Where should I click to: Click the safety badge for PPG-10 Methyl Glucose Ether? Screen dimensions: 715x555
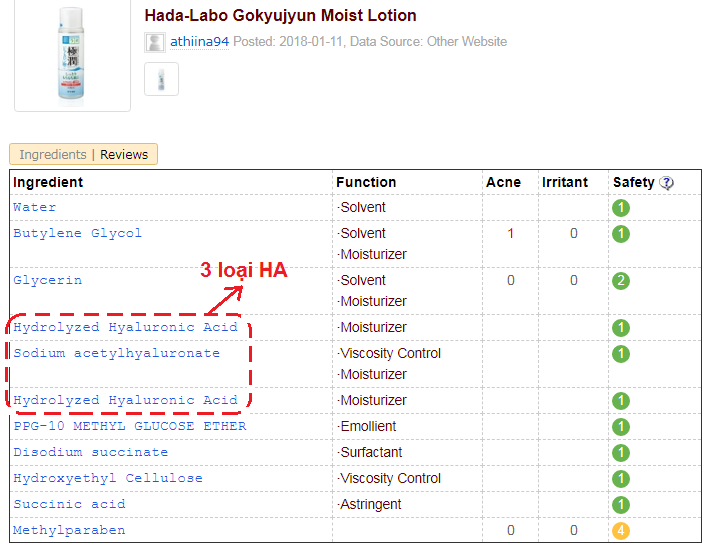pyautogui.click(x=621, y=427)
